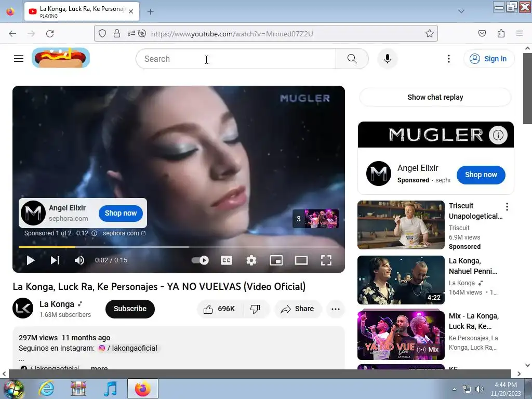This screenshot has height=399, width=532.
Task: Open Windows Start menu
Action: pos(13,389)
